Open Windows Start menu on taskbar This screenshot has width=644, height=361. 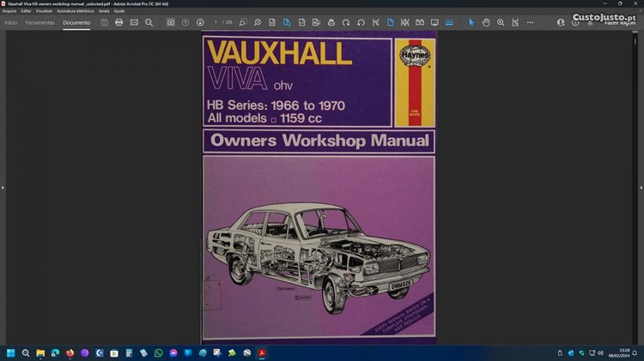point(11,352)
